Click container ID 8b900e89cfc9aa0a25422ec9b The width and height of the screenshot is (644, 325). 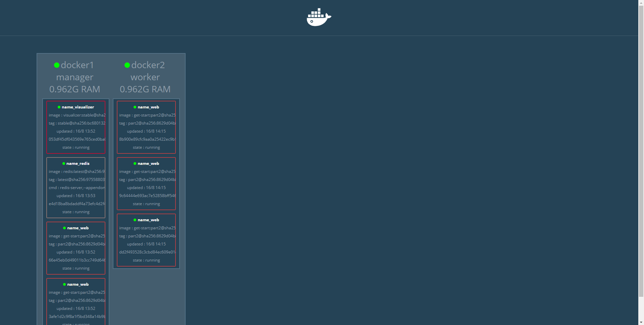click(147, 139)
